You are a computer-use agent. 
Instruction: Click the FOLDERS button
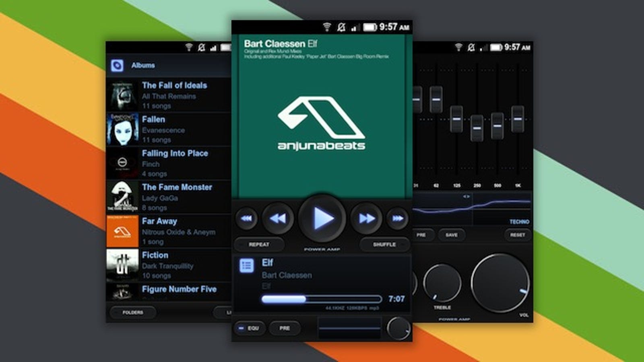[133, 313]
